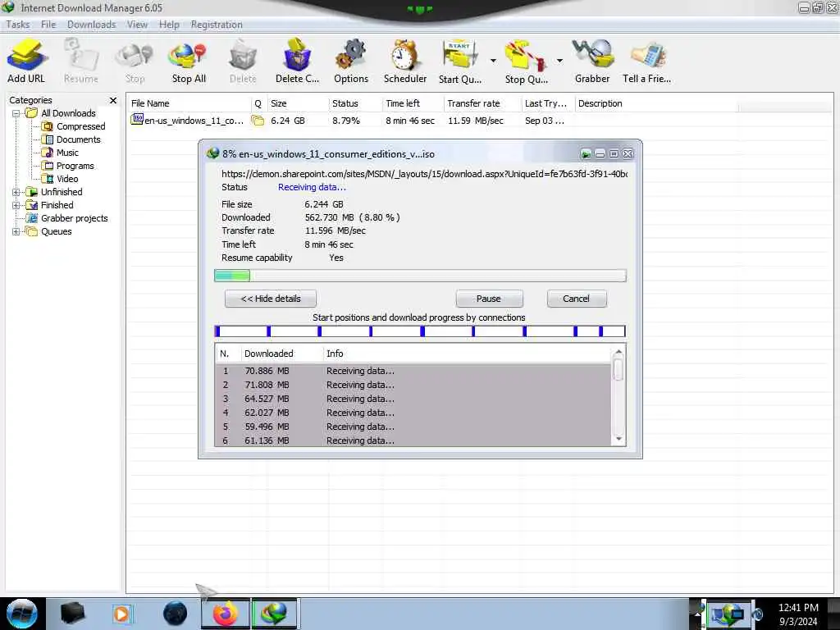Expand the Unfinished category
This screenshot has height=630, width=840.
16,192
